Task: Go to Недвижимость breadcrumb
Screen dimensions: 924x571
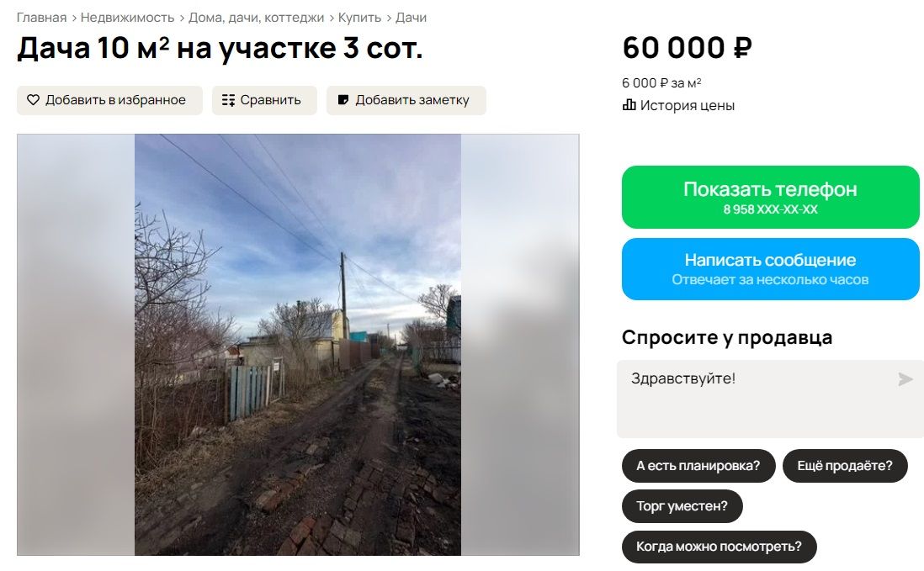Action: (x=127, y=18)
